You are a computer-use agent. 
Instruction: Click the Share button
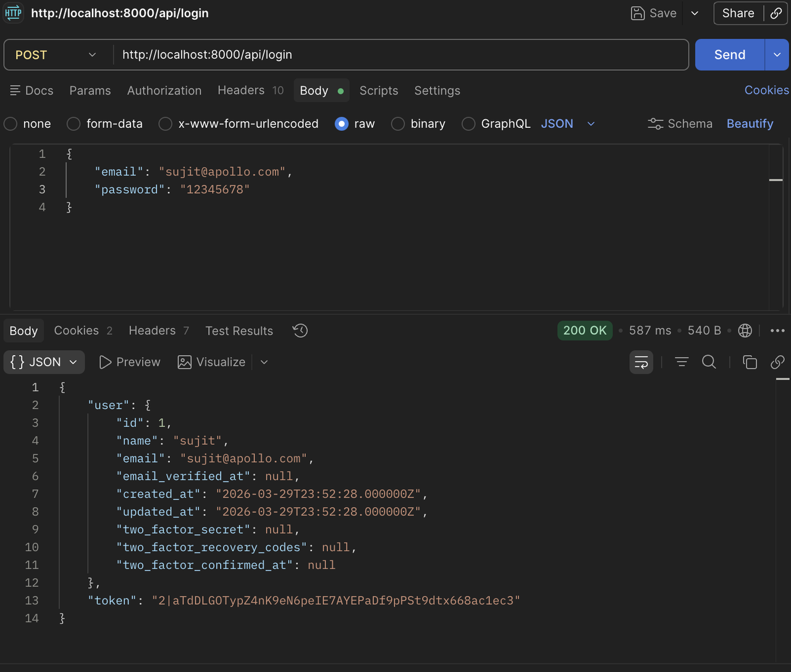(738, 13)
